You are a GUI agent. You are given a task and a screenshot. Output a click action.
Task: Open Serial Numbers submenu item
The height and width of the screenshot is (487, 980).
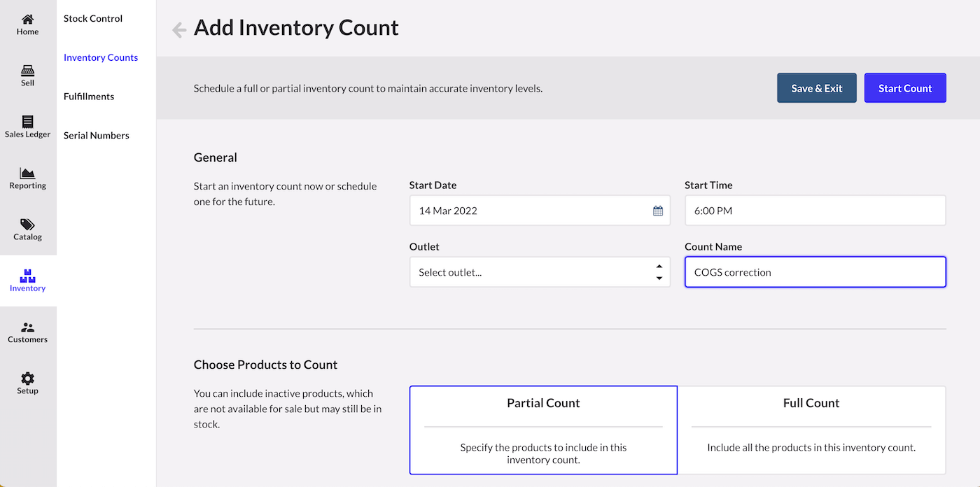tap(97, 135)
